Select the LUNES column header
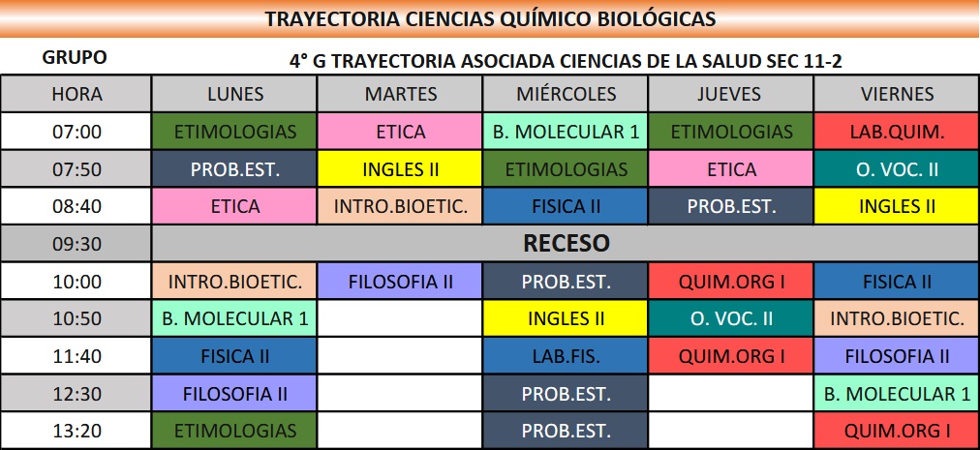This screenshot has height=450, width=980. point(235,94)
